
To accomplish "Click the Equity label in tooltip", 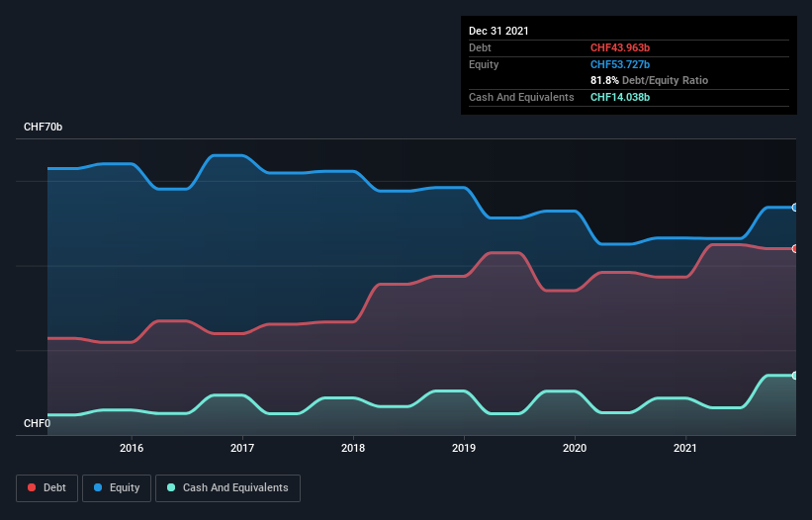I will pyautogui.click(x=484, y=64).
